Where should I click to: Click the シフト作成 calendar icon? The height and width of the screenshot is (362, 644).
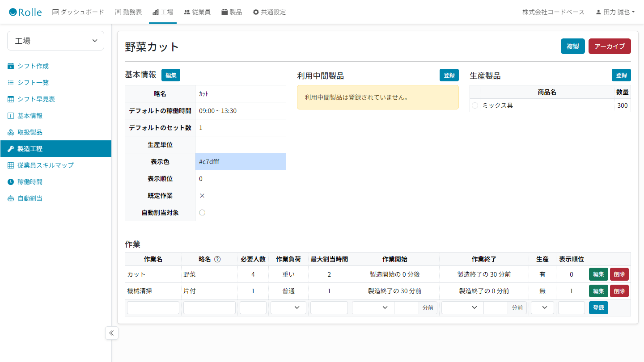point(11,66)
